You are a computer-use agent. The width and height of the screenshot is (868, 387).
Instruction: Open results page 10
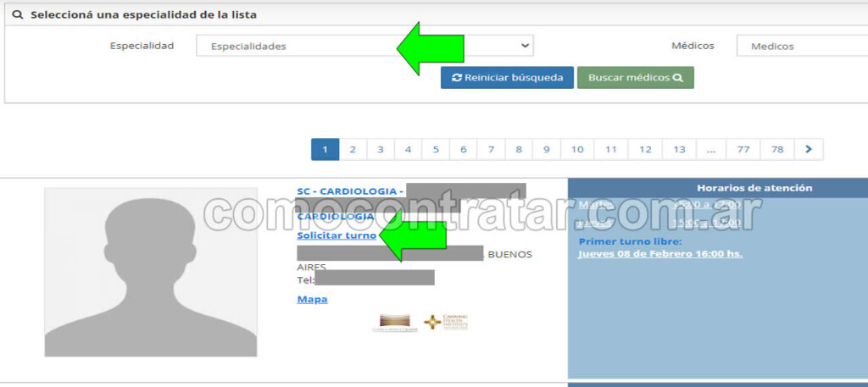pyautogui.click(x=576, y=150)
